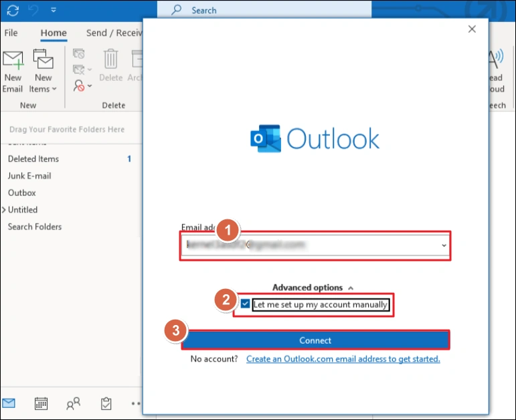Screen dimensions: 516x420
Task: Click the blue Connect button
Action: tap(315, 340)
